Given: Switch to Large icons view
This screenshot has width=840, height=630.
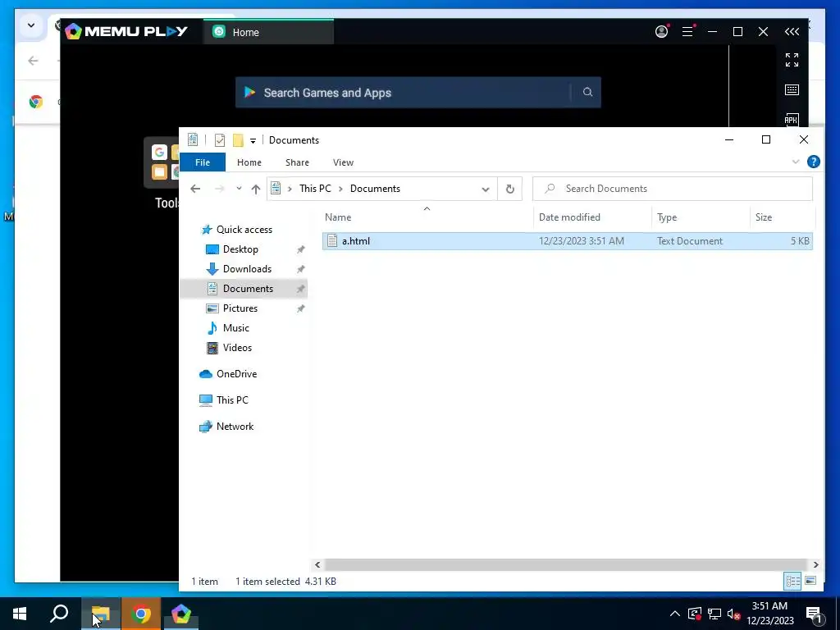Looking at the screenshot, I should pyautogui.click(x=810, y=582).
